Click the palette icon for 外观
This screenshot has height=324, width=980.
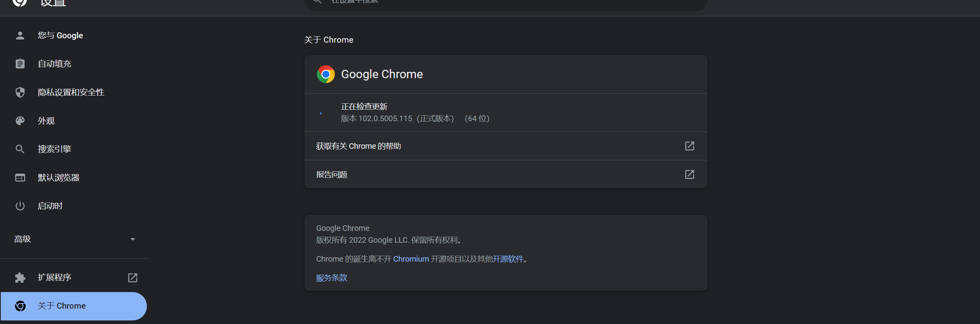[20, 121]
